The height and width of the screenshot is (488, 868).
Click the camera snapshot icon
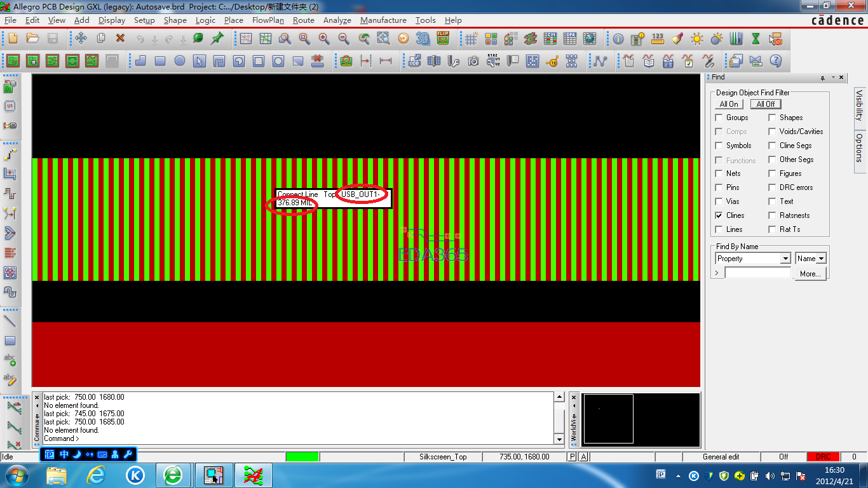(473, 61)
